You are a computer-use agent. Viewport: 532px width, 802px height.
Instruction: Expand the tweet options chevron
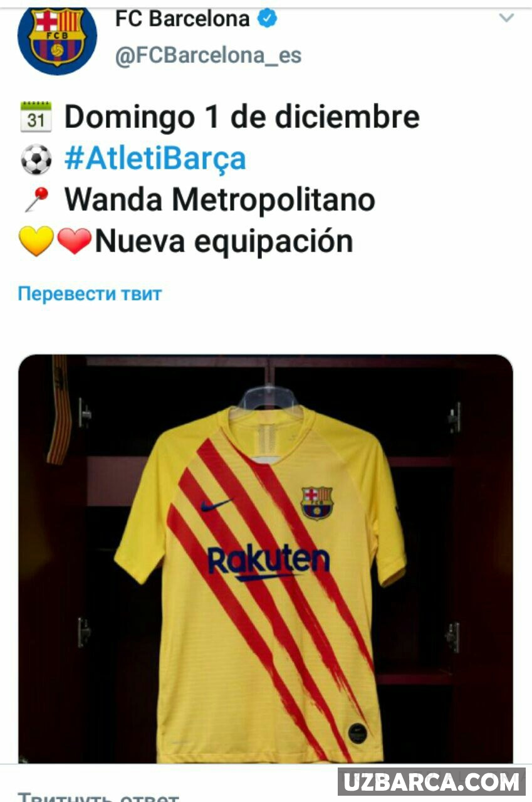506,18
